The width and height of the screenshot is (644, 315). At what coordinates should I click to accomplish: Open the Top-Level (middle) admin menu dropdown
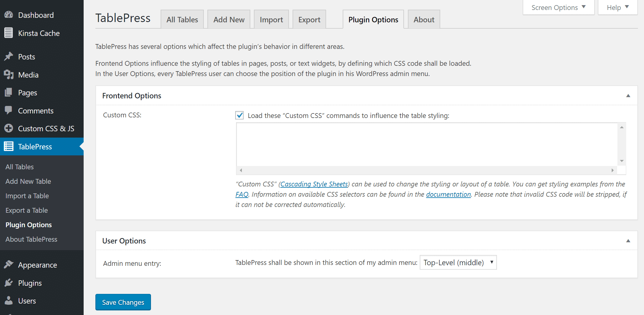458,262
